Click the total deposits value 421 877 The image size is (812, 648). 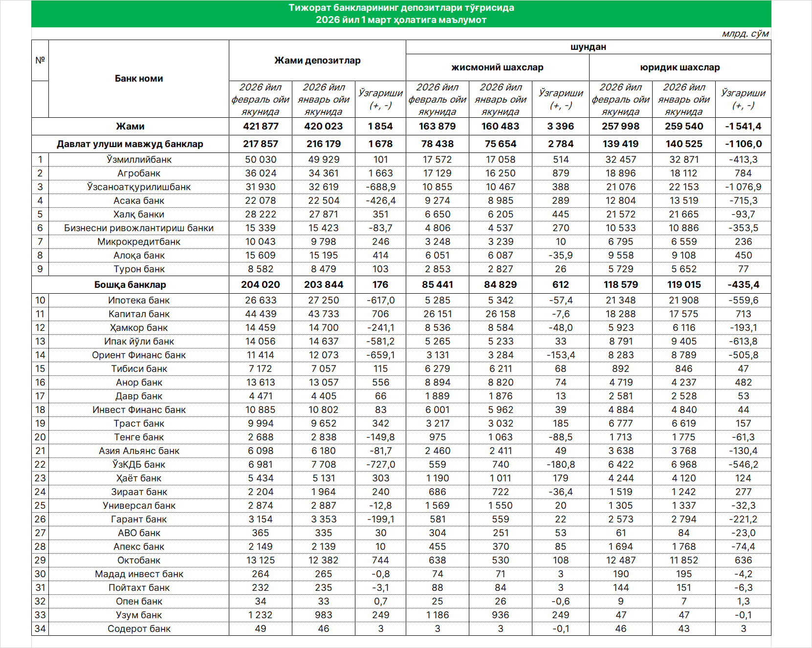tap(261, 127)
